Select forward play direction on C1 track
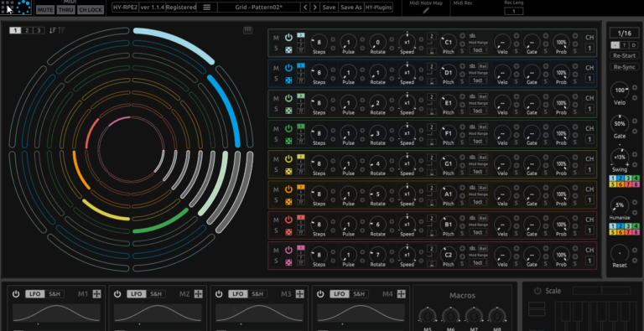644x331 pixels. [x=301, y=35]
